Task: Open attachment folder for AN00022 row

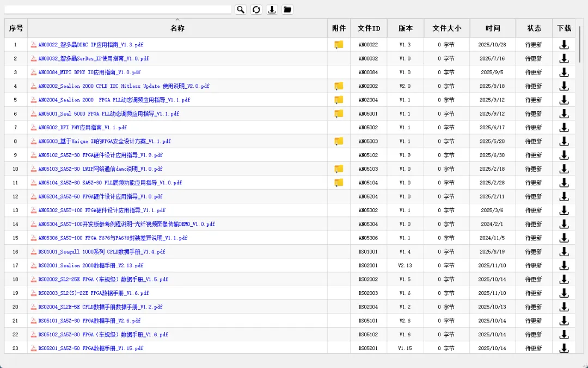Action: point(339,45)
